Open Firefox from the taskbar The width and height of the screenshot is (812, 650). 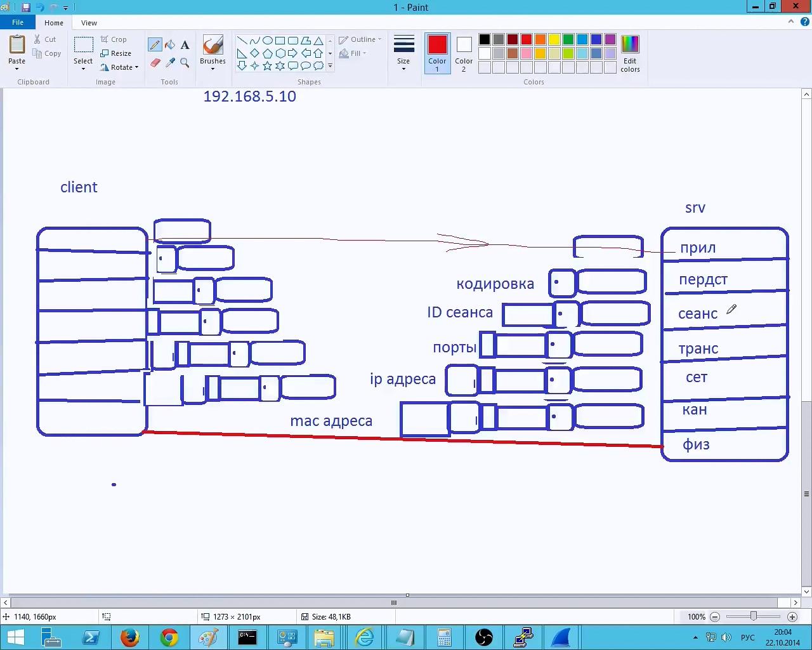(x=130, y=637)
